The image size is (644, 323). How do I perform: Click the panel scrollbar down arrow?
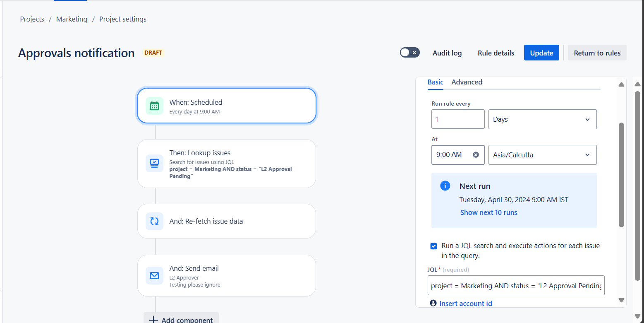(621, 300)
